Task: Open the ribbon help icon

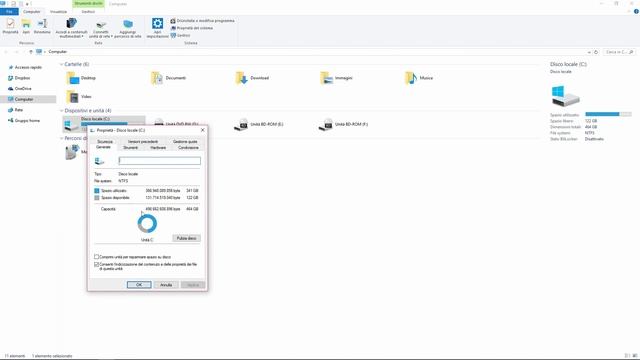Action: (x=636, y=12)
